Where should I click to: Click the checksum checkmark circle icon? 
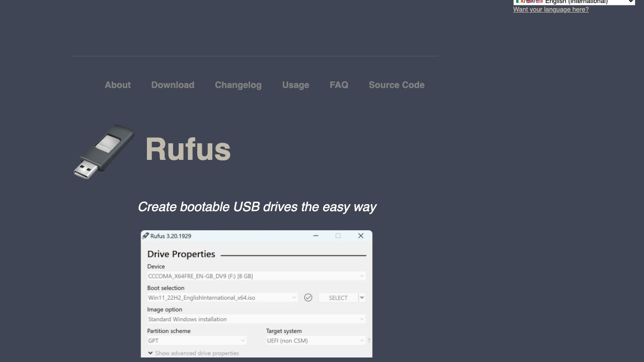pyautogui.click(x=308, y=298)
